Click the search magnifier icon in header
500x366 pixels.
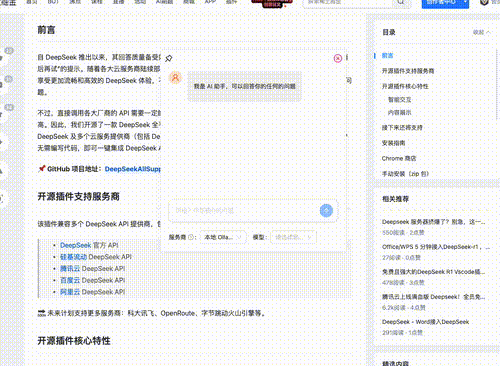[402, 2]
